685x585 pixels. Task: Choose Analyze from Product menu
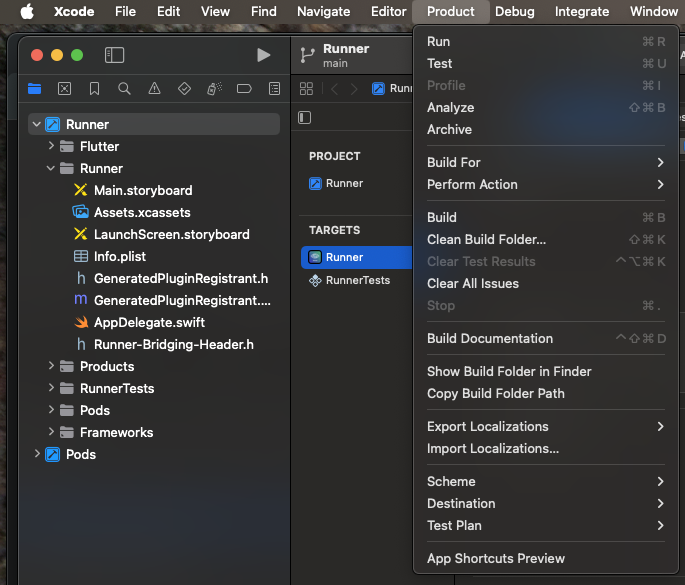tap(546, 107)
